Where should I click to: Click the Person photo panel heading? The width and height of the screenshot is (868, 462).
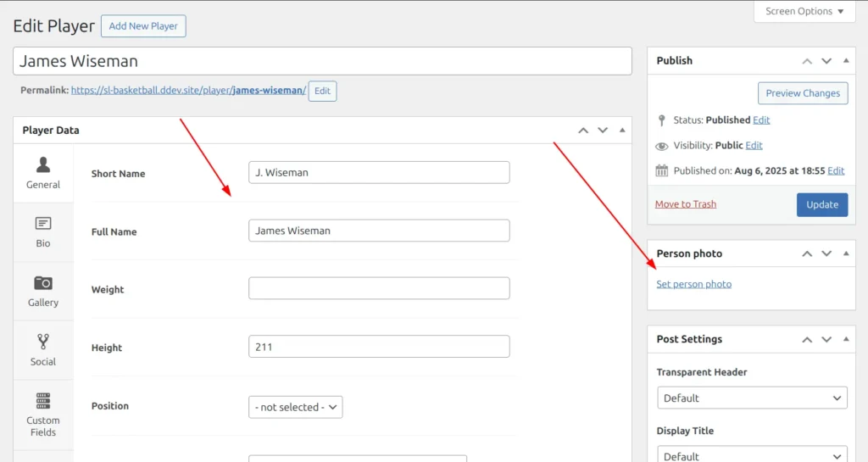click(689, 253)
